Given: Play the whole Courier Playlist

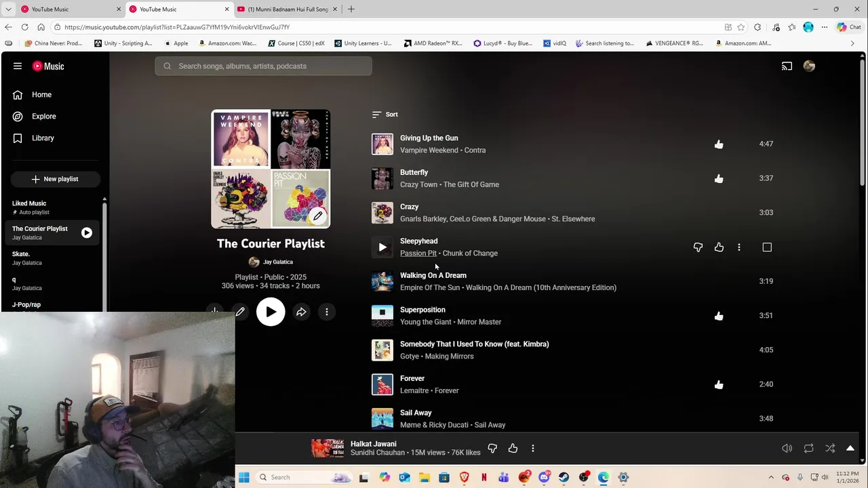Looking at the screenshot, I should point(271,312).
